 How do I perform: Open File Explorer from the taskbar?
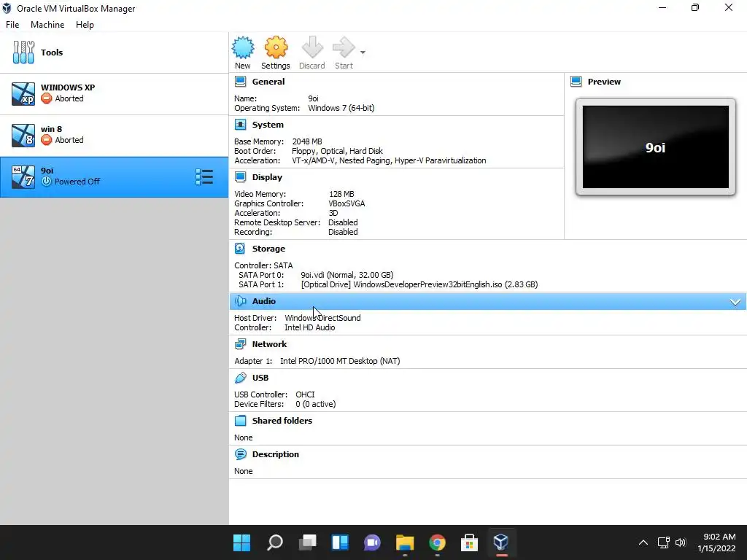pos(405,542)
